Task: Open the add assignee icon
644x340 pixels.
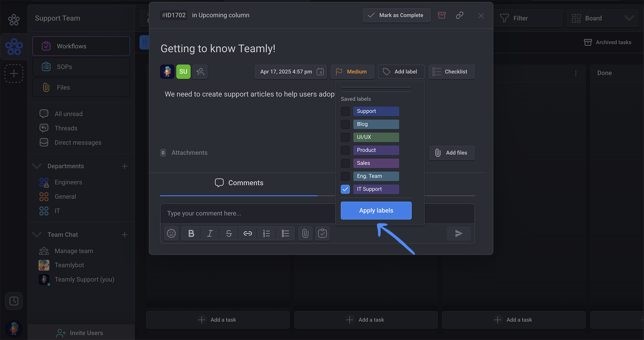Action: coord(200,72)
